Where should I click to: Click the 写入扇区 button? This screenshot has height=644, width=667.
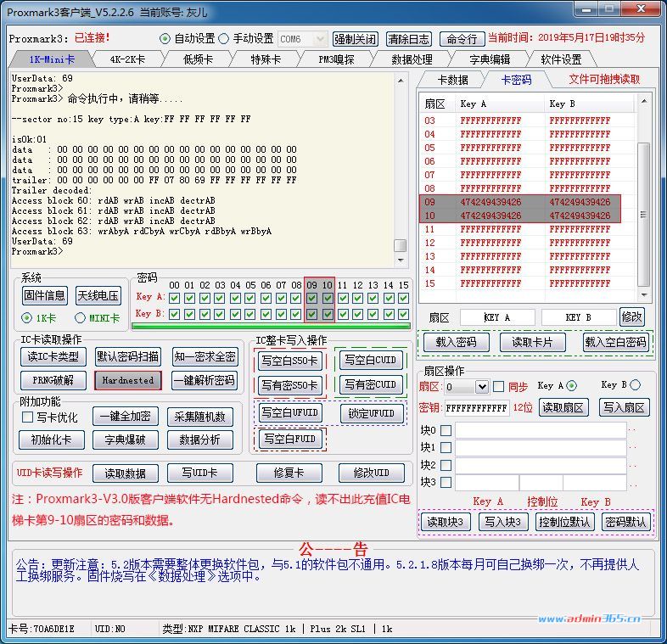625,407
